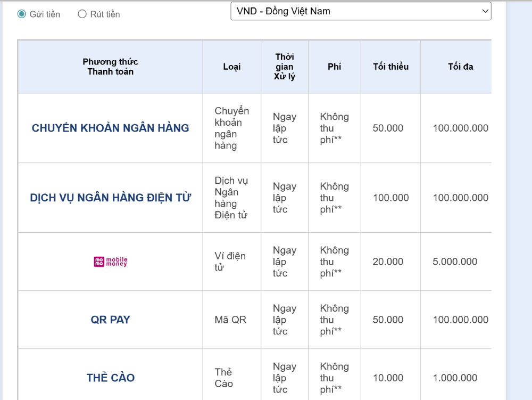This screenshot has height=400, width=532.
Task: Click the 100.000 minimum for e-banking service
Action: [x=390, y=198]
